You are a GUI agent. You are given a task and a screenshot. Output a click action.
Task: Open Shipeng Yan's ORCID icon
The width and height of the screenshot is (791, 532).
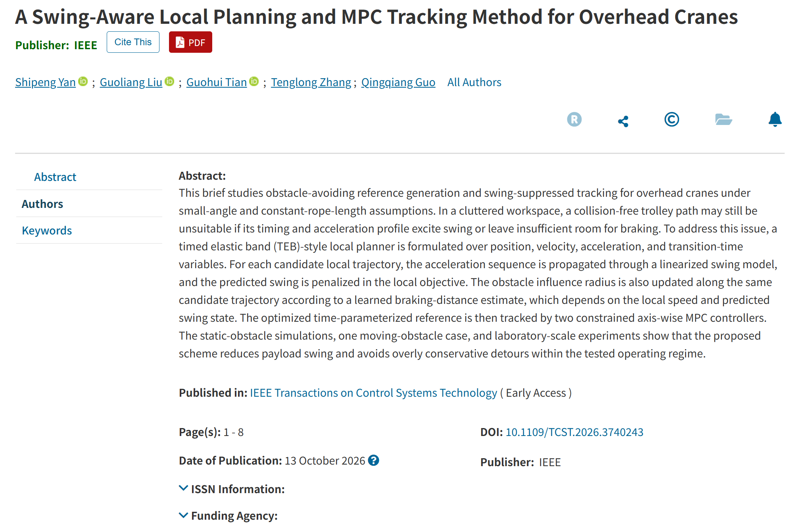coord(83,81)
